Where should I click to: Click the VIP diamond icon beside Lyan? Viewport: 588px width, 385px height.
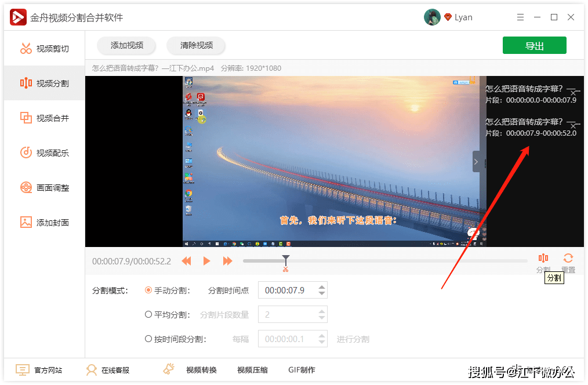pyautogui.click(x=448, y=17)
